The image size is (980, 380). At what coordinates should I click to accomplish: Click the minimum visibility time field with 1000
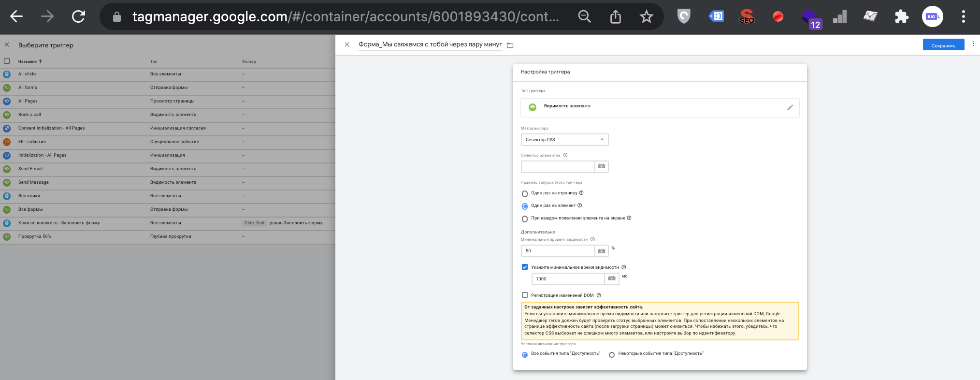click(568, 279)
